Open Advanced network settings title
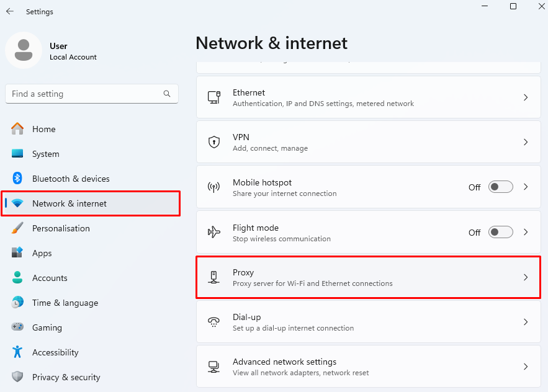Viewport: 548px width, 392px height. click(x=284, y=362)
